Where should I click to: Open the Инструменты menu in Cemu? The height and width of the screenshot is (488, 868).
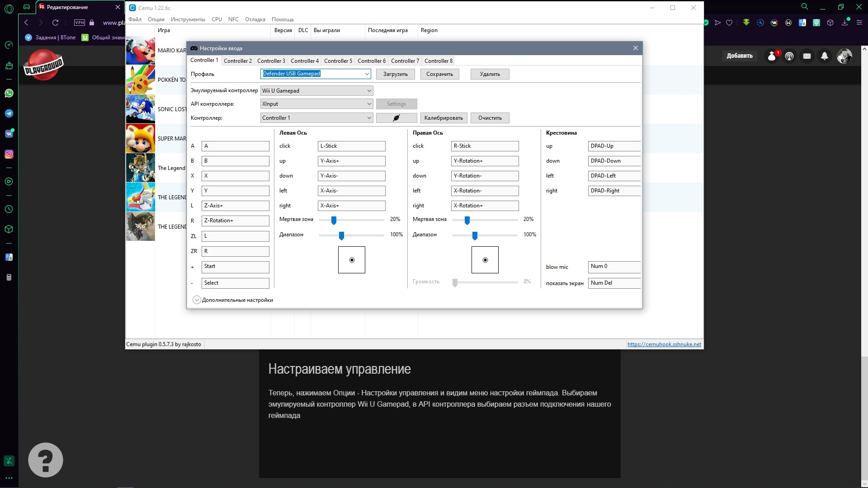click(x=188, y=19)
